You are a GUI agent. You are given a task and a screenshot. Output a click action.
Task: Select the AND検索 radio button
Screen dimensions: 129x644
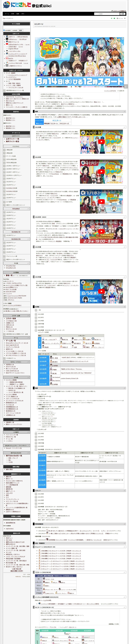pyautogui.click(x=4, y=30)
